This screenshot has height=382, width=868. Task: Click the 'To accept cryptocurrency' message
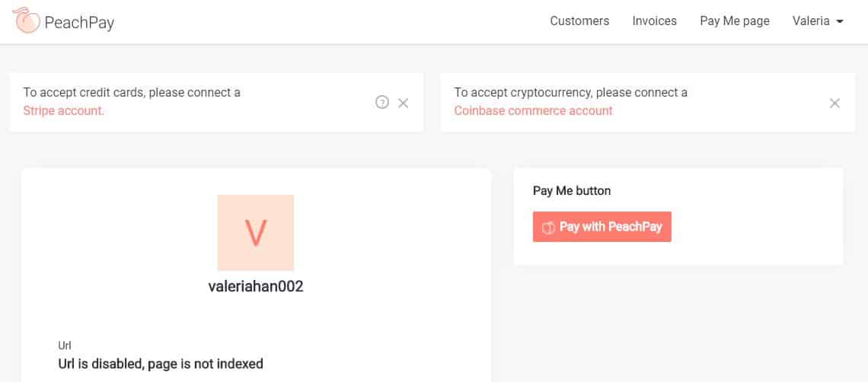(x=570, y=93)
